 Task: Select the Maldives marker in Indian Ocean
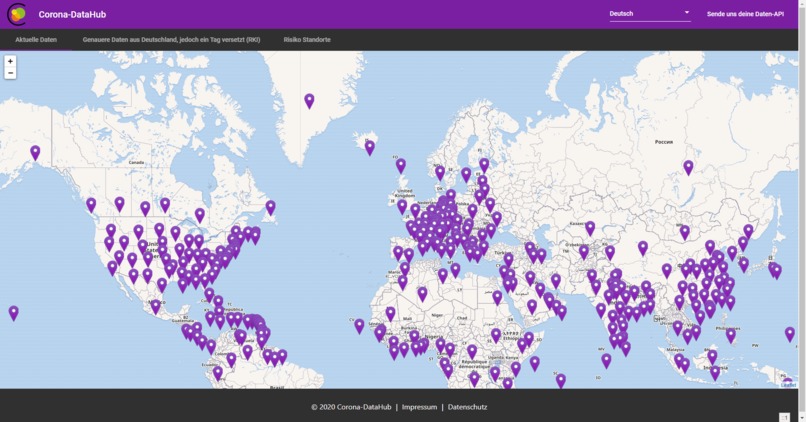point(607,361)
